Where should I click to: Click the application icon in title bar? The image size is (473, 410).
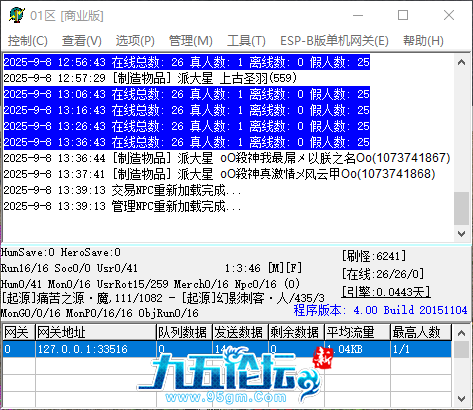pos(17,15)
